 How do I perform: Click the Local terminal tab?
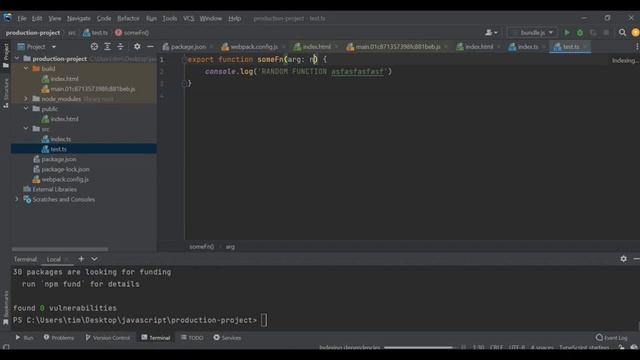[x=53, y=259]
